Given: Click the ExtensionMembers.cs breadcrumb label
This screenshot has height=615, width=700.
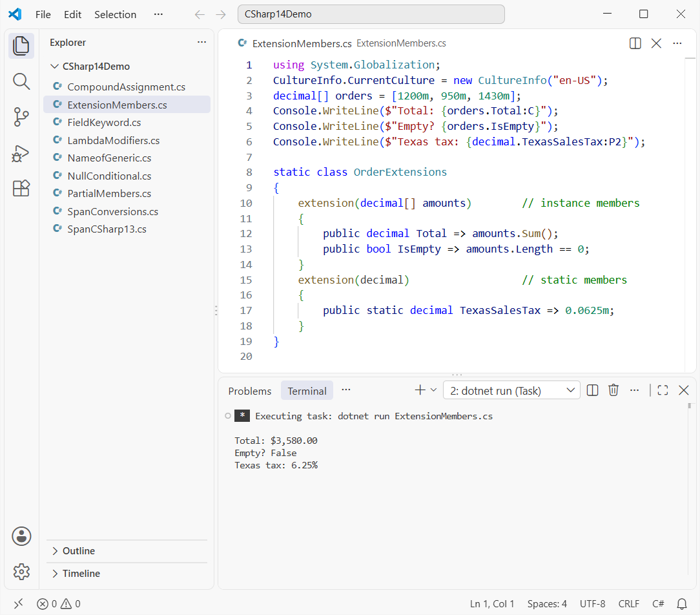Looking at the screenshot, I should click(x=401, y=43).
